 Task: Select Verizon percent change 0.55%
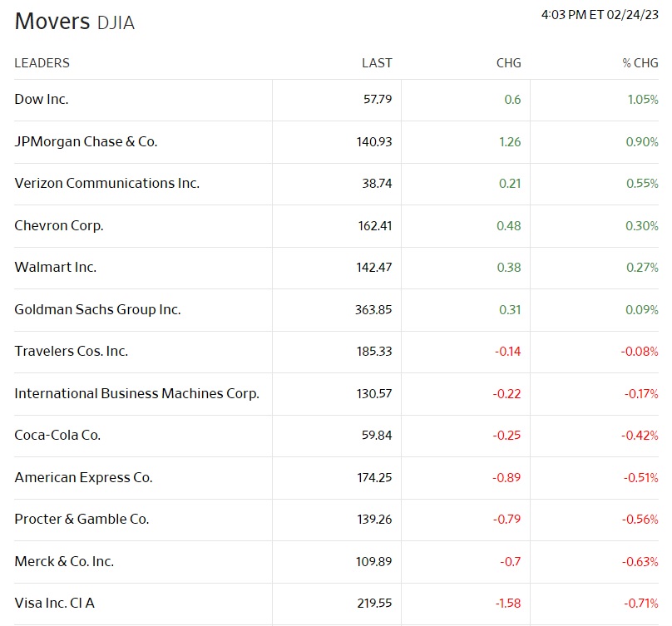pyautogui.click(x=642, y=184)
